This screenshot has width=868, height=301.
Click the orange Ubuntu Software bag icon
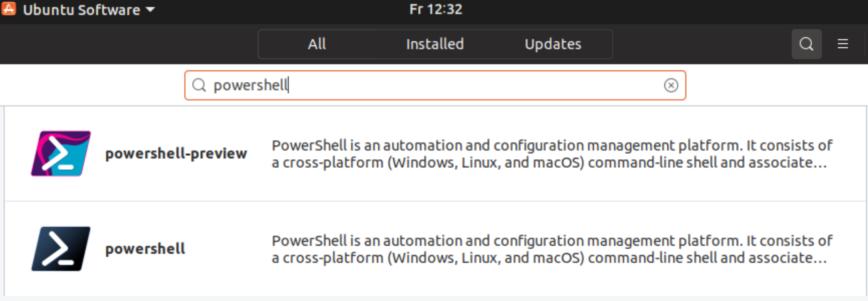[9, 9]
